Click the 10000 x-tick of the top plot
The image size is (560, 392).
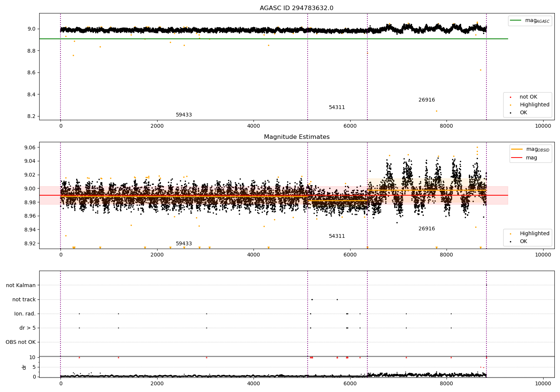(x=543, y=126)
